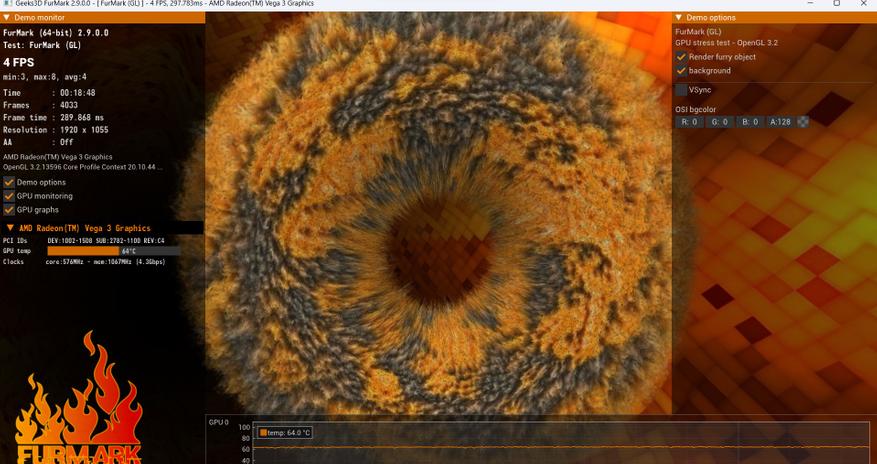Close the FurMark window
The height and width of the screenshot is (464, 877).
[x=864, y=3]
